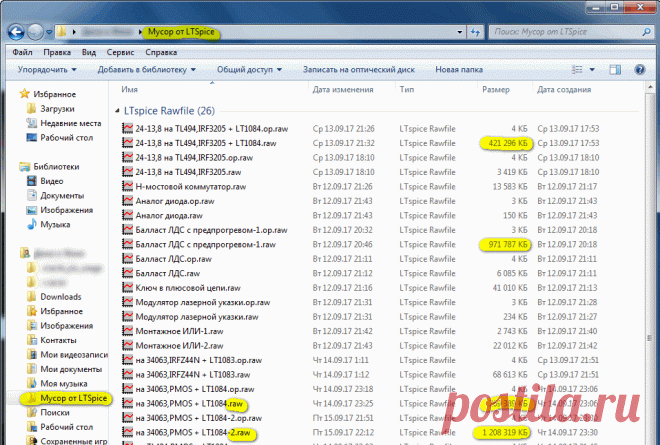Select file Монтажное ИЛИ-1.raw icon
The width and height of the screenshot is (660, 445).
[x=128, y=331]
